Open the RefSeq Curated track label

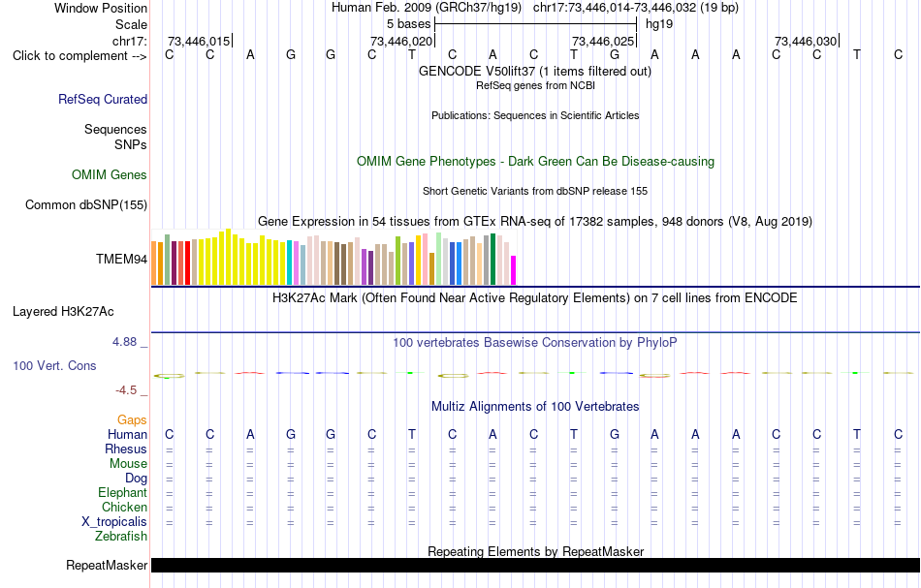103,99
